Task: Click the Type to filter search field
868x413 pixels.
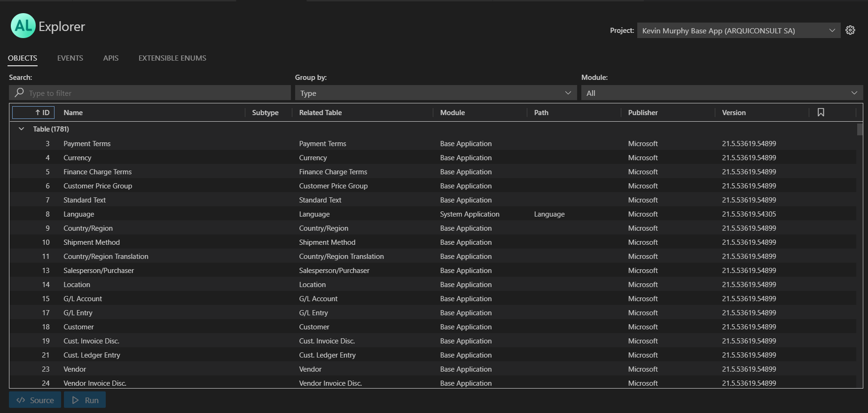Action: 155,93
